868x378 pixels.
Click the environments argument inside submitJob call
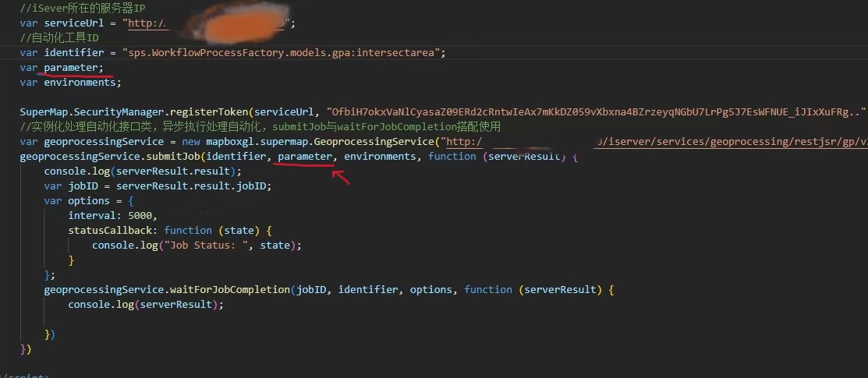[x=380, y=157]
